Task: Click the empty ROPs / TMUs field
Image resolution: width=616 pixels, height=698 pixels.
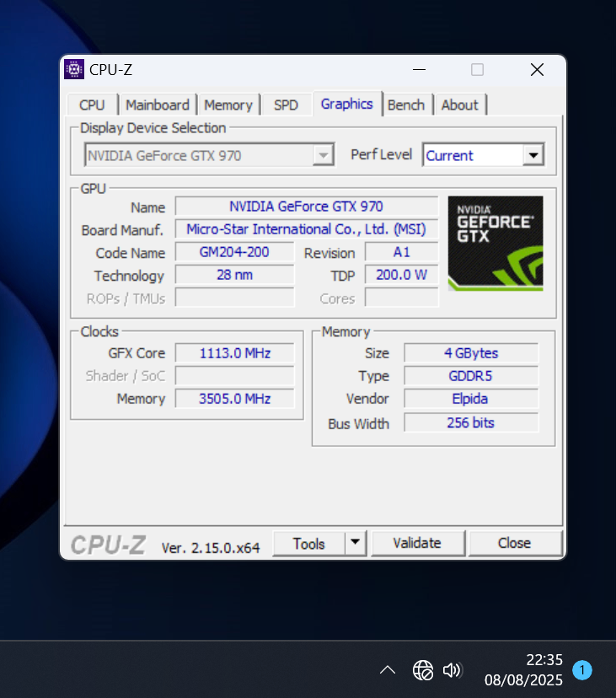Action: [x=234, y=298]
